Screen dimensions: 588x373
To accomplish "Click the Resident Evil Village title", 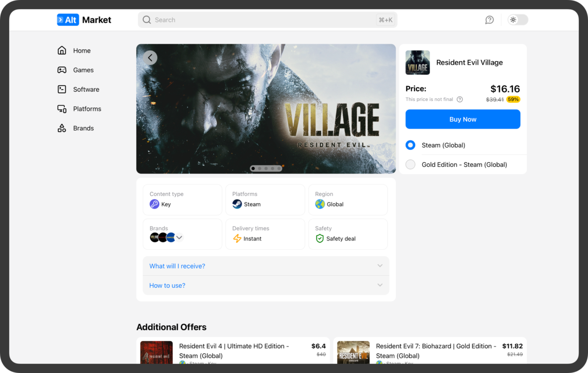I will (469, 62).
